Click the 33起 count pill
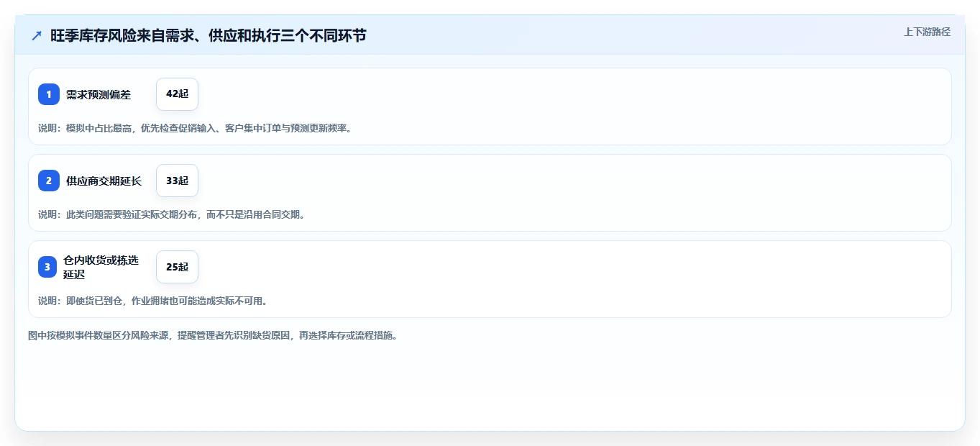 click(x=177, y=181)
